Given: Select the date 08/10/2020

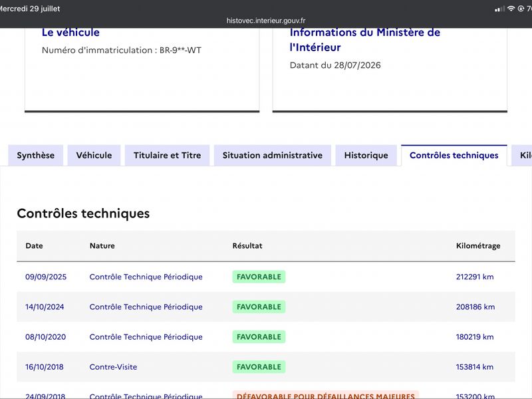Looking at the screenshot, I should [45, 337].
